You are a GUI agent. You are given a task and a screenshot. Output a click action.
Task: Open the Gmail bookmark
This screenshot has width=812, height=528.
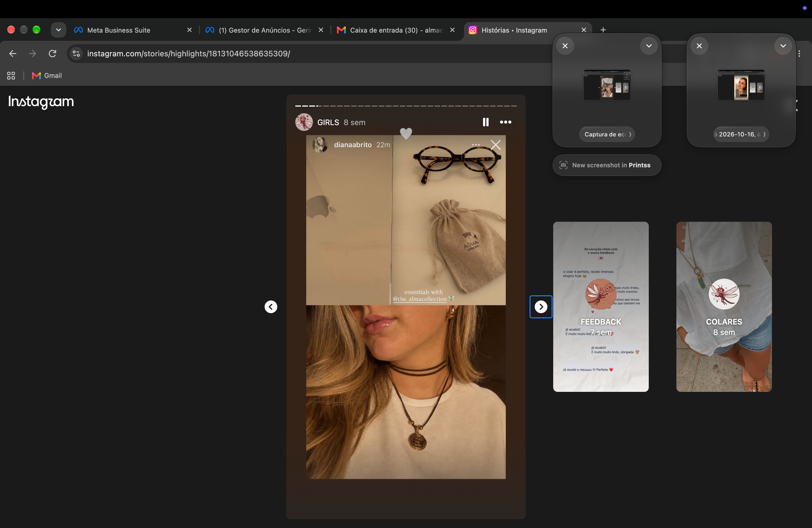coord(47,76)
